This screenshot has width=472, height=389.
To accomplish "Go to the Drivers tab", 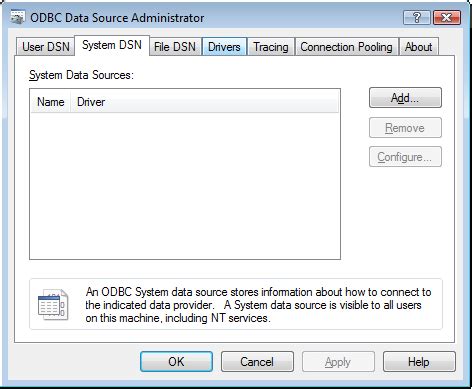I will pos(224,47).
